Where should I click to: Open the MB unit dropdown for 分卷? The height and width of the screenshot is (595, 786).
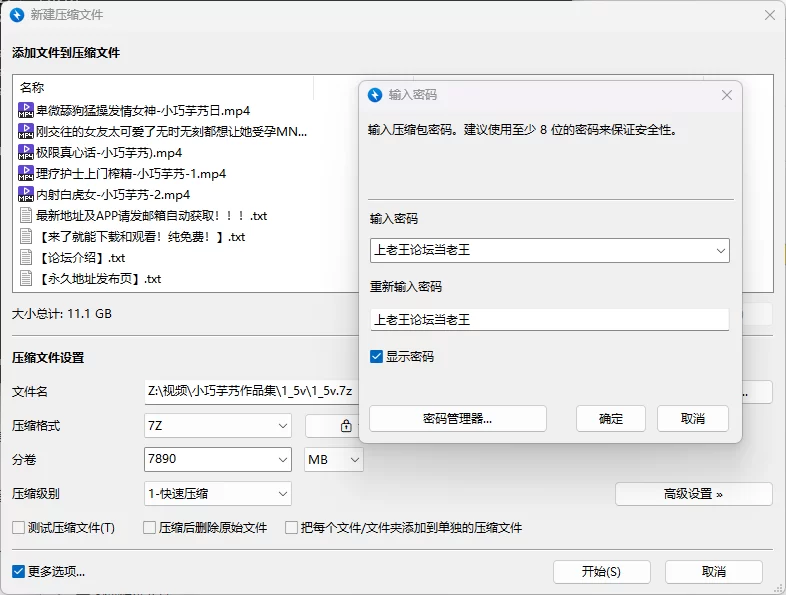334,460
